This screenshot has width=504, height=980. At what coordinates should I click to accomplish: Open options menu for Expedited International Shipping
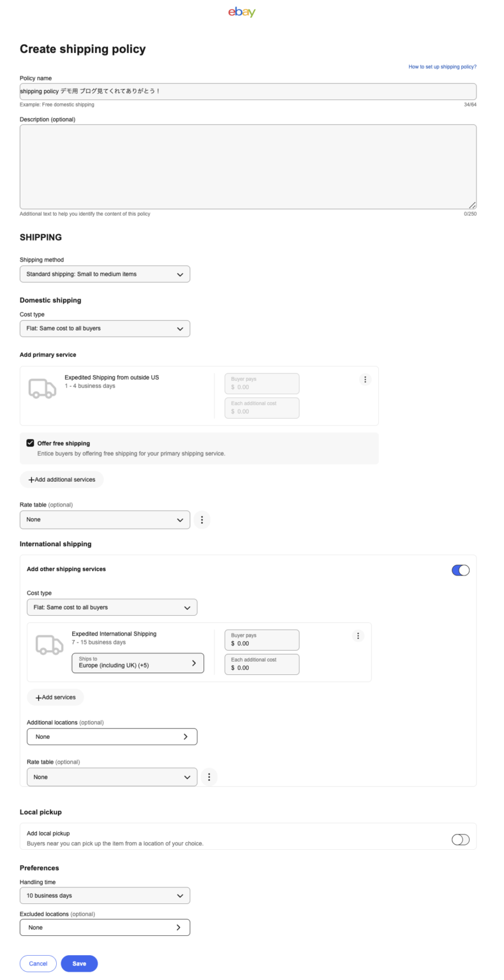point(358,636)
